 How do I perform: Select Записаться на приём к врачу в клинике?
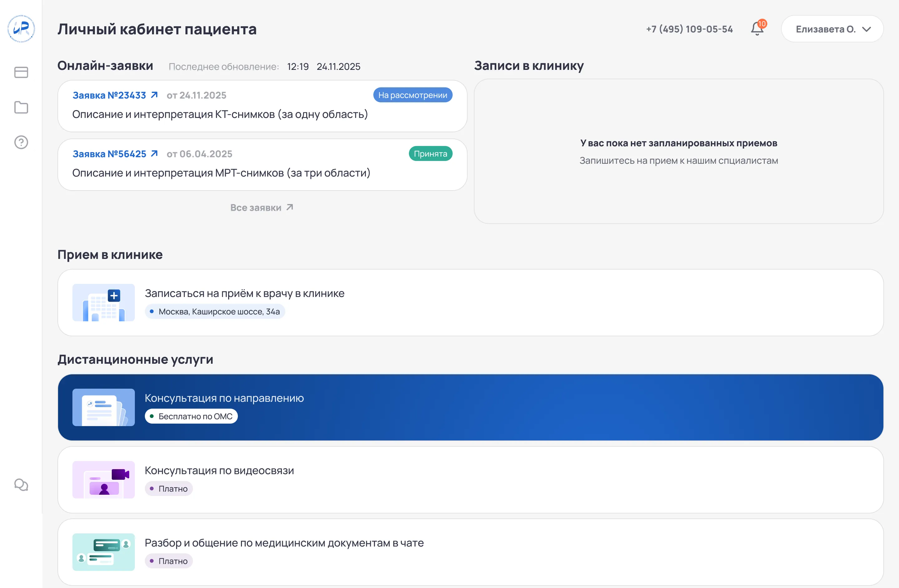(x=471, y=303)
